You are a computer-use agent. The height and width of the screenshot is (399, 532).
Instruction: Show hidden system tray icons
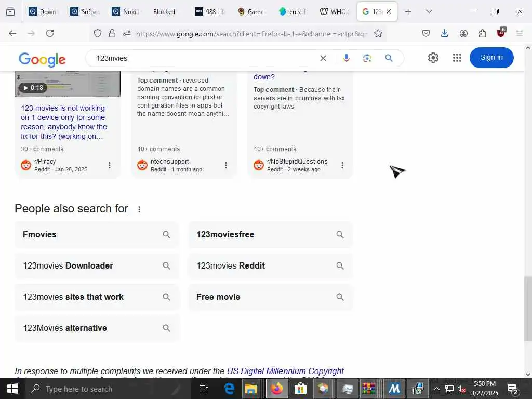(x=436, y=389)
